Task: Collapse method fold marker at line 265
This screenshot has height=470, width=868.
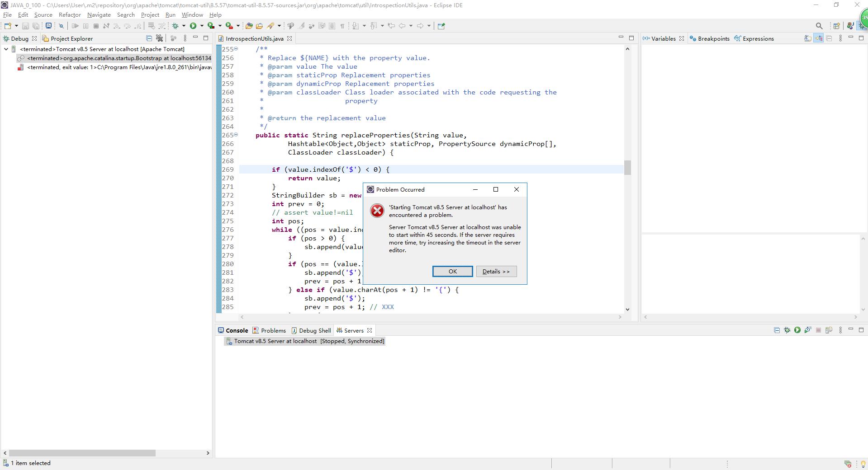Action: [x=236, y=135]
